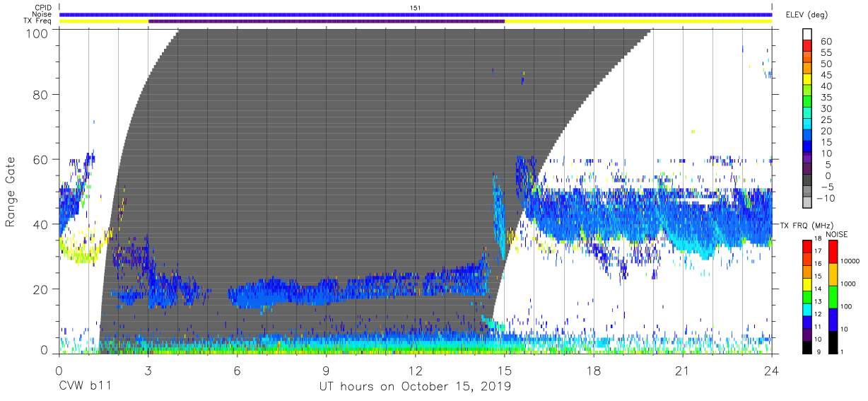The height and width of the screenshot is (401, 868).
Task: Click the TX Freq row label above the plot
Action: [x=37, y=21]
